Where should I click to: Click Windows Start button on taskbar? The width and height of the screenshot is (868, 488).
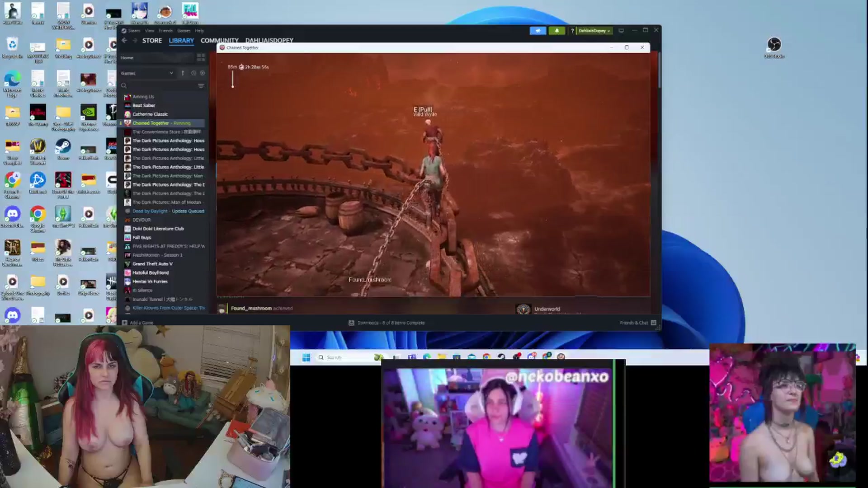[x=306, y=357]
